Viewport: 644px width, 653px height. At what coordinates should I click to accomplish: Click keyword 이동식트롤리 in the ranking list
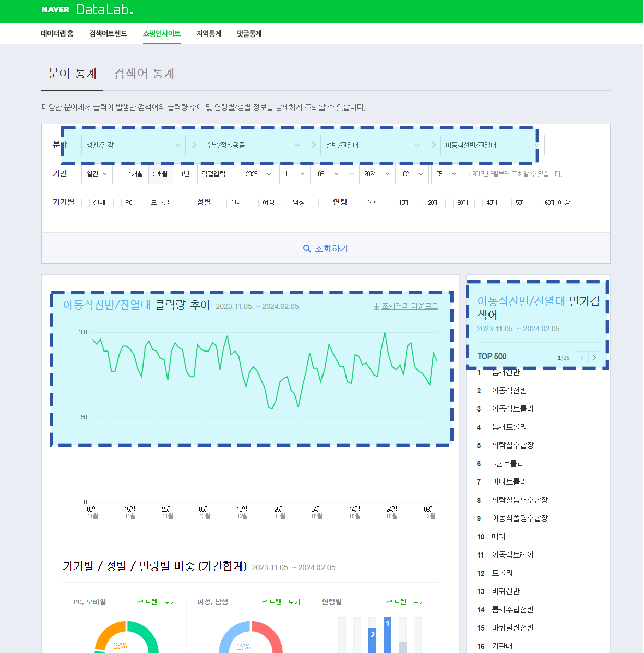point(512,409)
